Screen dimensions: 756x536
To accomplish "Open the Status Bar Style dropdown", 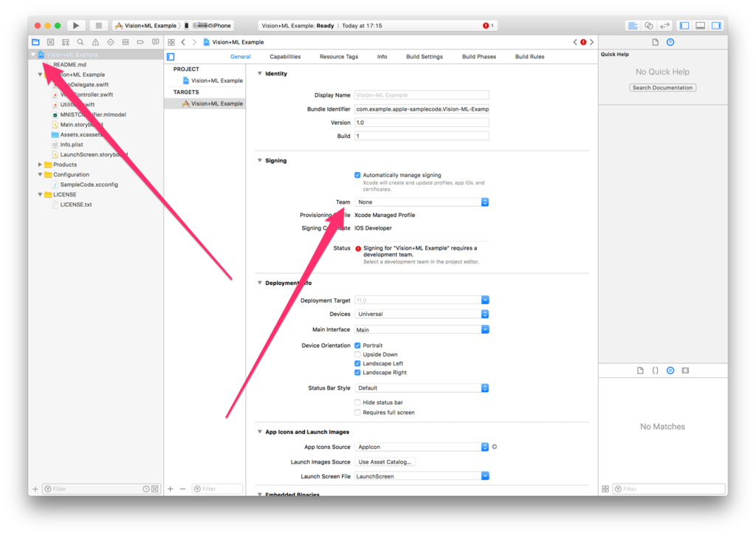I will 422,388.
